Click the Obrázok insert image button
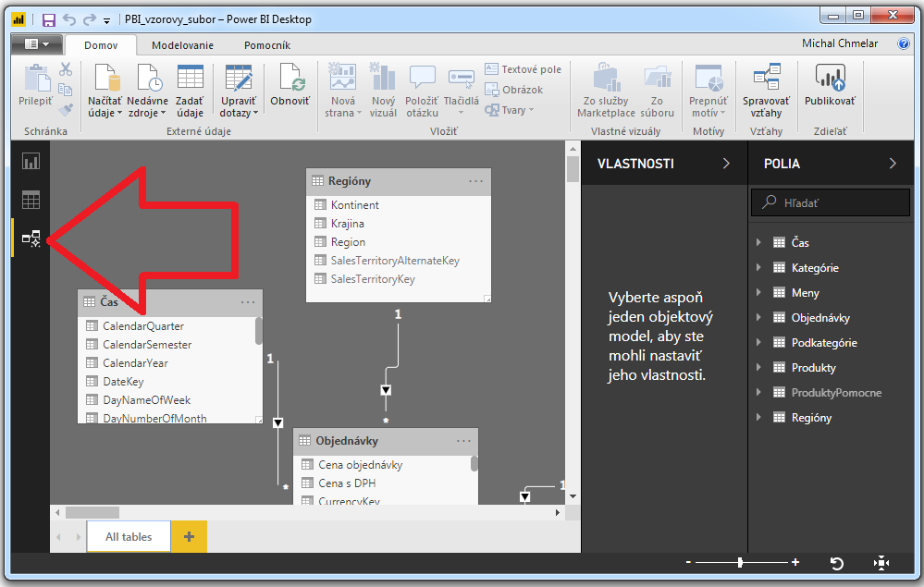The width and height of the screenshot is (924, 587). click(x=514, y=90)
